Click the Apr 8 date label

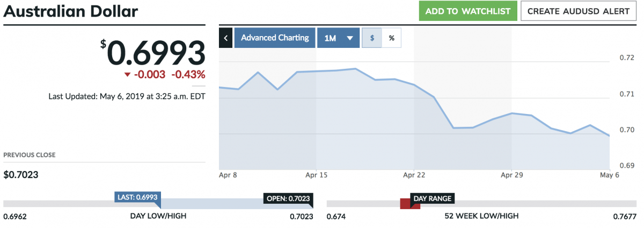pos(228,175)
